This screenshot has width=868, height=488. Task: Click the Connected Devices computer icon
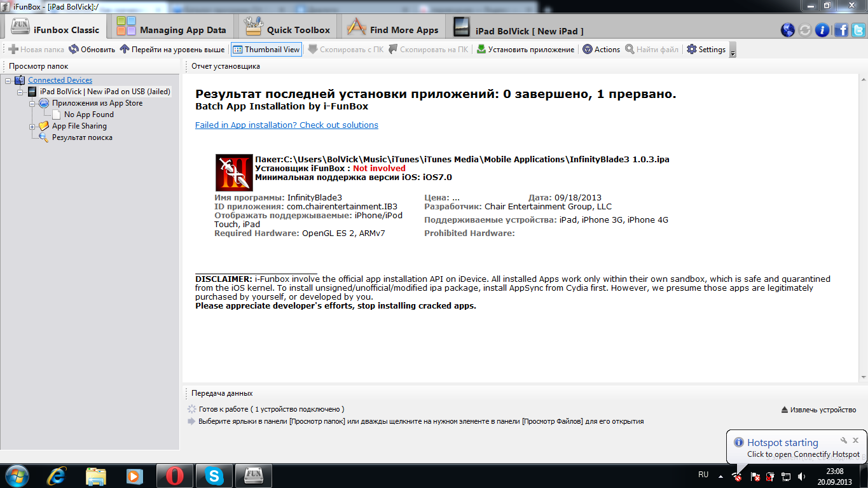[20, 80]
